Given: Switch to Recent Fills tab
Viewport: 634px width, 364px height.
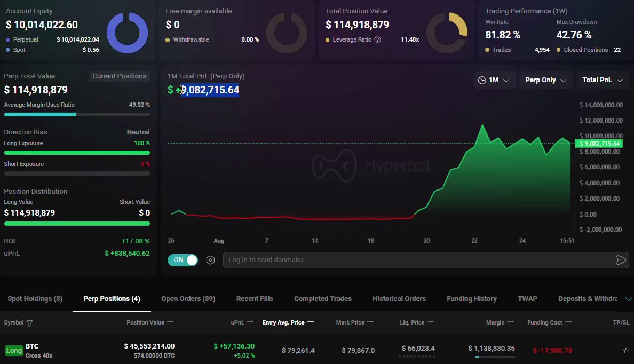Looking at the screenshot, I should (x=255, y=299).
